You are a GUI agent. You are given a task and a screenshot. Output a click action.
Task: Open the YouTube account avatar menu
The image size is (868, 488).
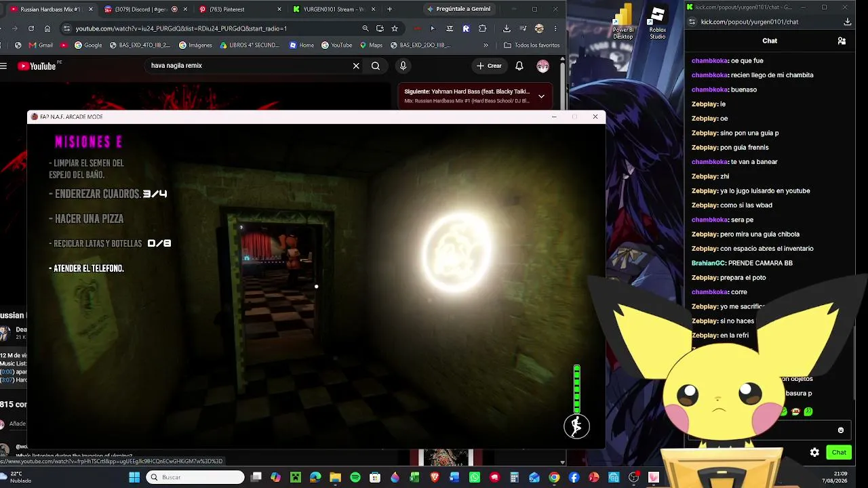pos(542,66)
